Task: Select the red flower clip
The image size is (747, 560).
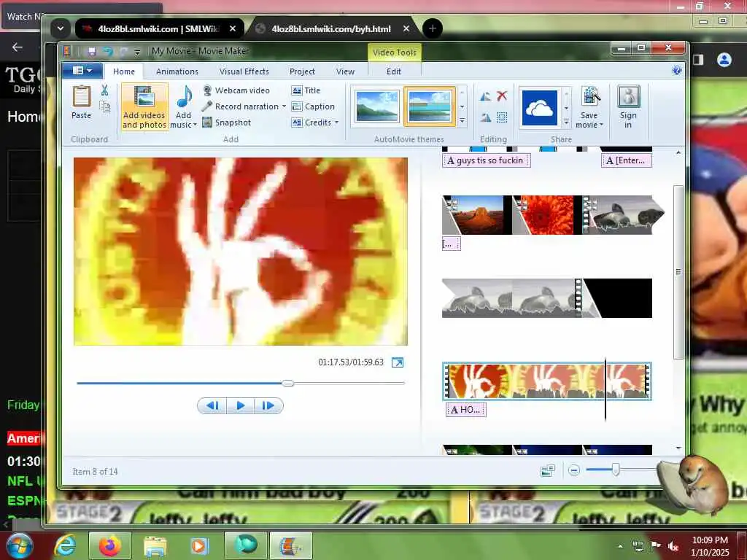Action: pyautogui.click(x=547, y=215)
